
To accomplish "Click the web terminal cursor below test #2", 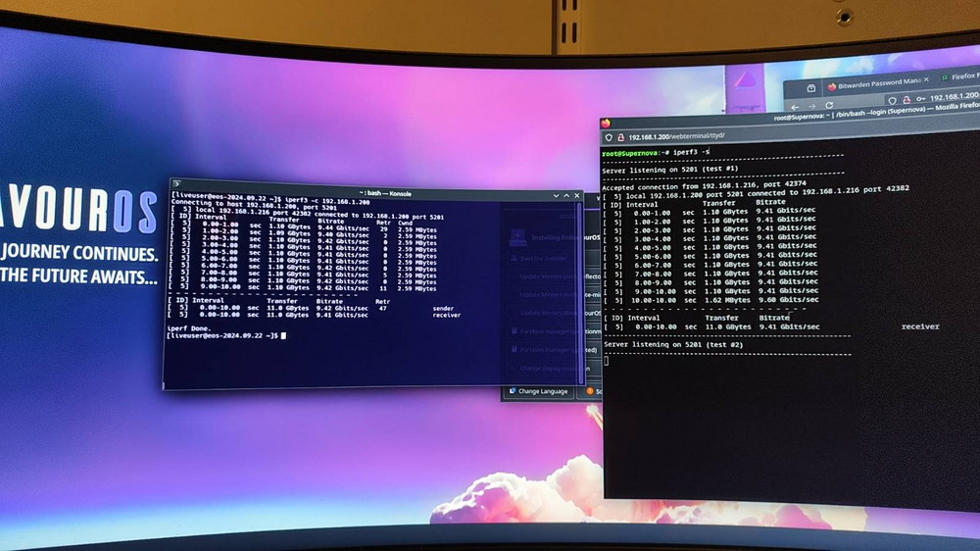I will click(607, 361).
